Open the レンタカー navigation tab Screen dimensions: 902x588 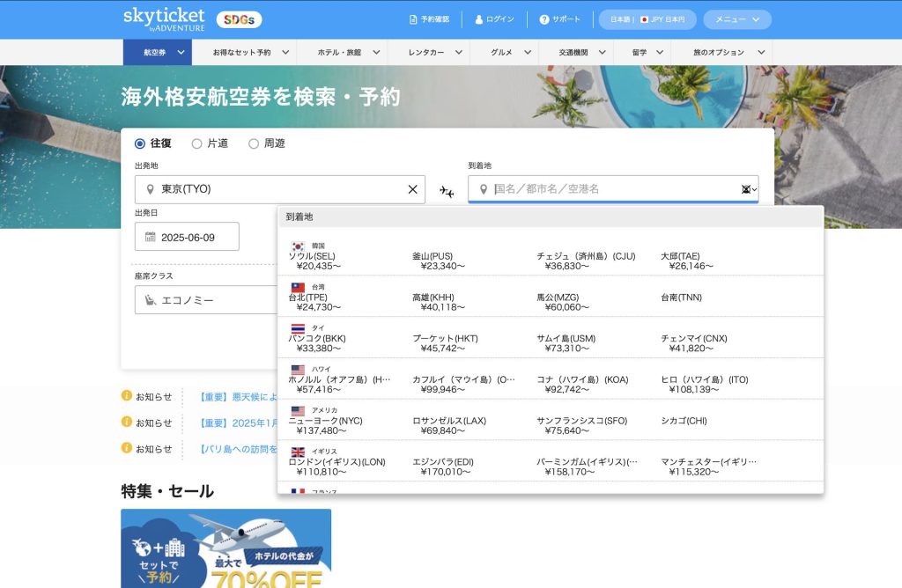click(432, 52)
